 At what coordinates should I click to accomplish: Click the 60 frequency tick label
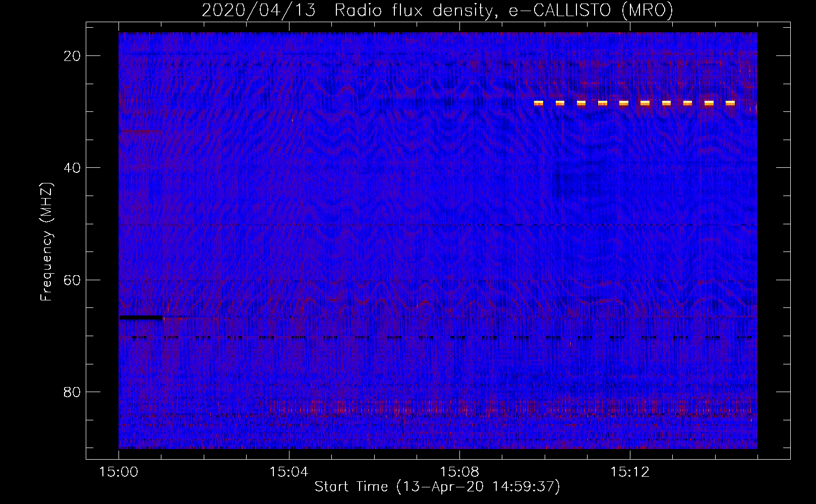73,280
